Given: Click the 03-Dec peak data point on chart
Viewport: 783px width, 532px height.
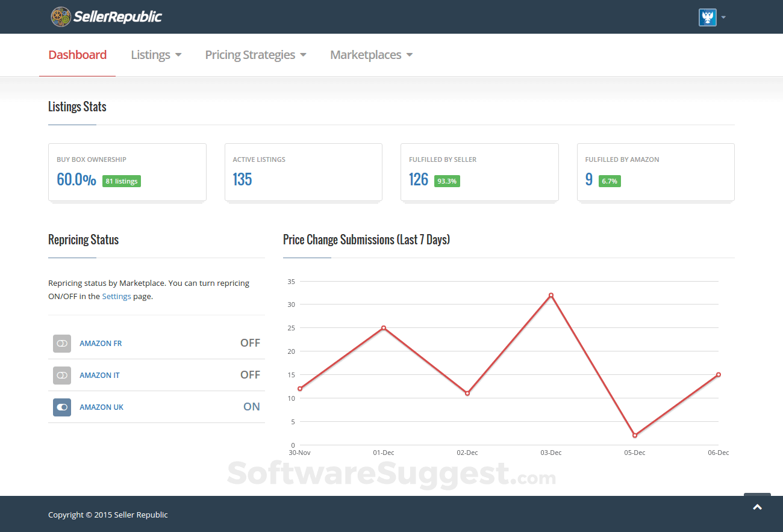Looking at the screenshot, I should point(551,294).
